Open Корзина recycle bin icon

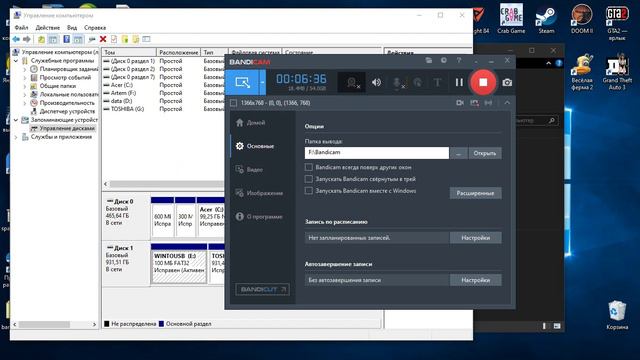click(617, 315)
